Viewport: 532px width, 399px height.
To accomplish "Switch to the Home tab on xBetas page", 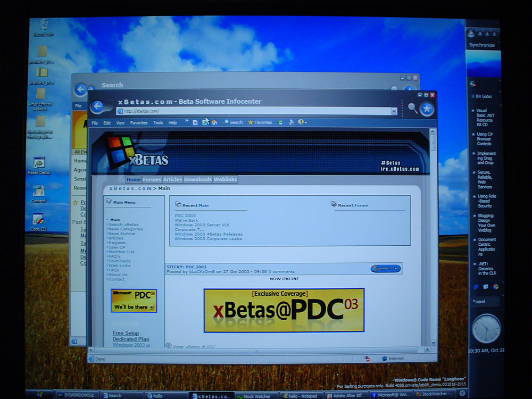I will point(134,179).
